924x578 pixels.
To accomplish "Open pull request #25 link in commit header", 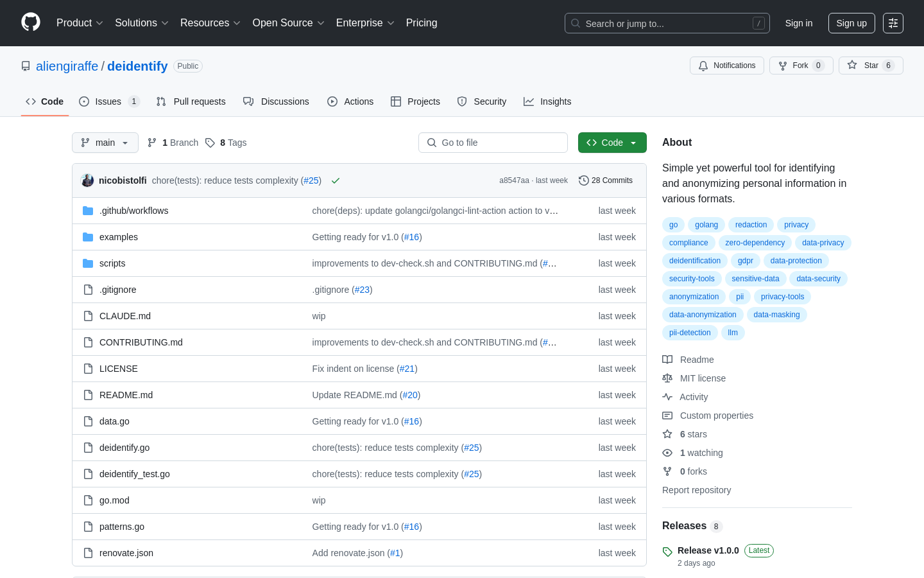I will coord(311,180).
